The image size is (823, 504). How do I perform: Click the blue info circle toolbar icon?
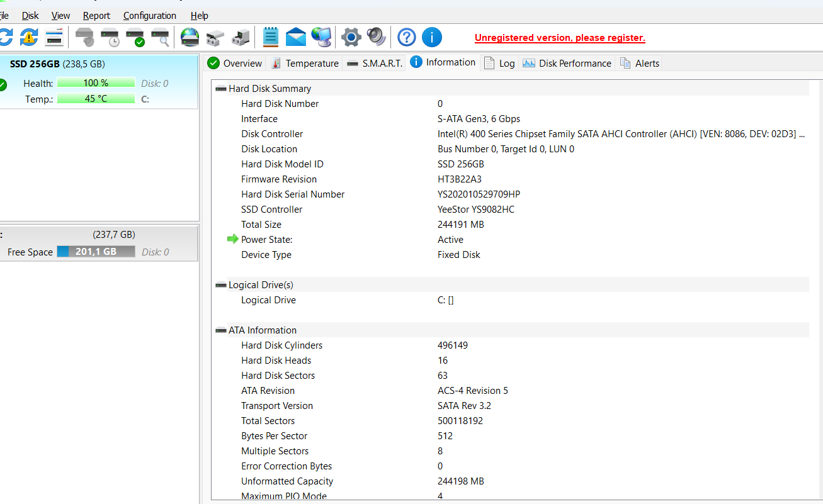(431, 37)
